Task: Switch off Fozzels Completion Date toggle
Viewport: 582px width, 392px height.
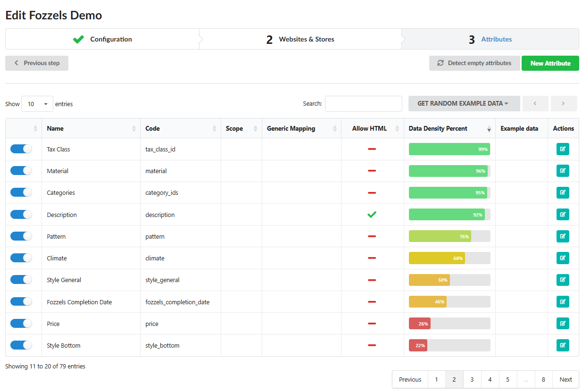Action: click(x=21, y=301)
